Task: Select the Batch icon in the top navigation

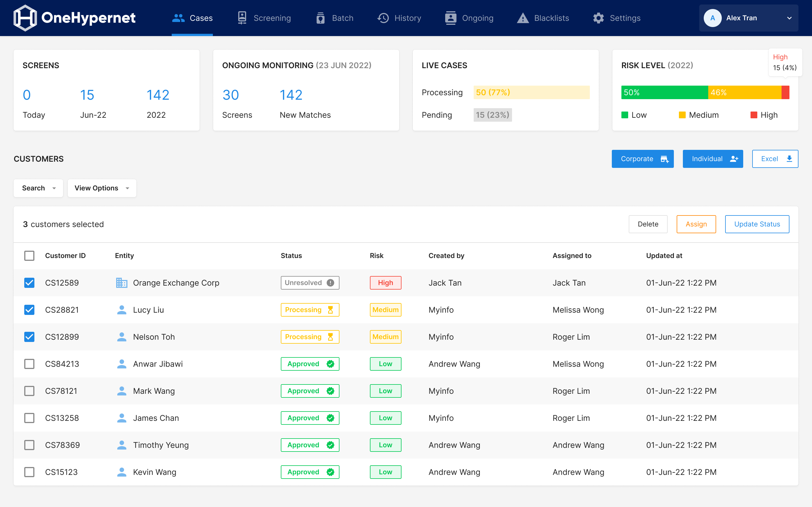Action: [321, 18]
